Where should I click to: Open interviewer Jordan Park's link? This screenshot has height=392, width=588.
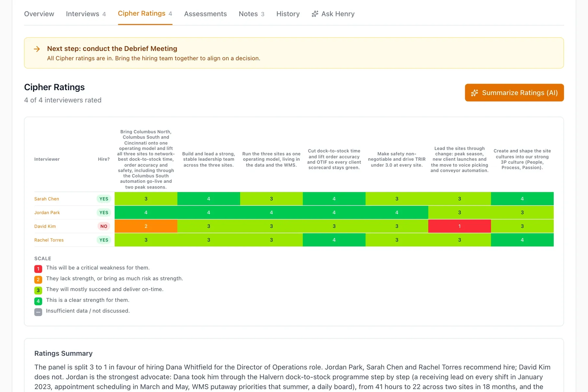click(47, 213)
